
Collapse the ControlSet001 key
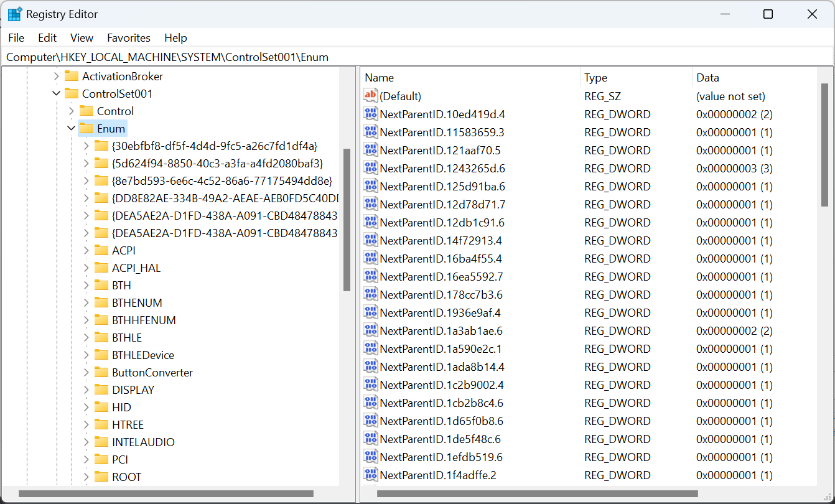click(x=57, y=93)
